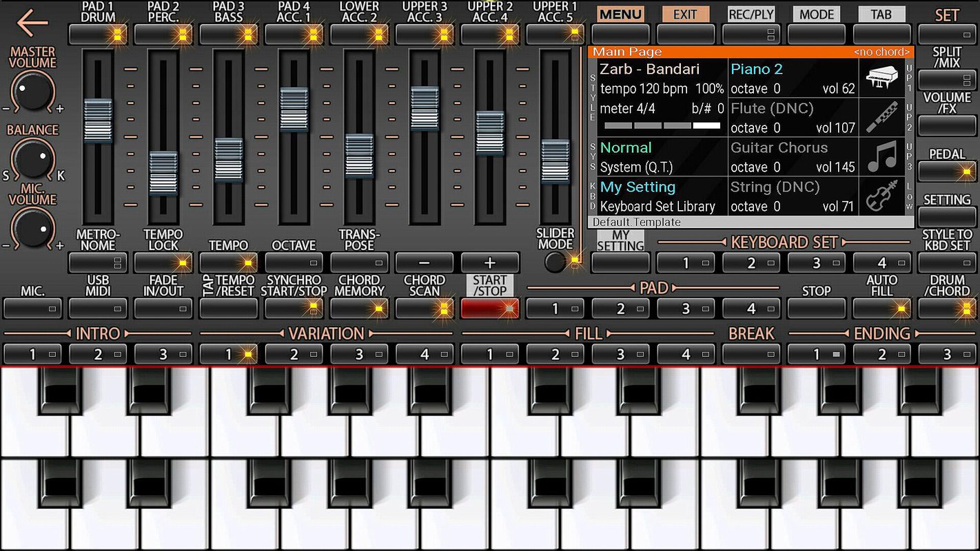Click the MY SETTING button
The height and width of the screenshot is (551, 980).
(x=621, y=263)
